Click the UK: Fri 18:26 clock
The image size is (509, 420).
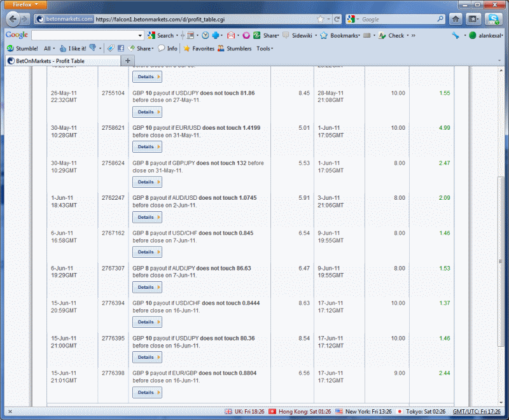(244, 412)
